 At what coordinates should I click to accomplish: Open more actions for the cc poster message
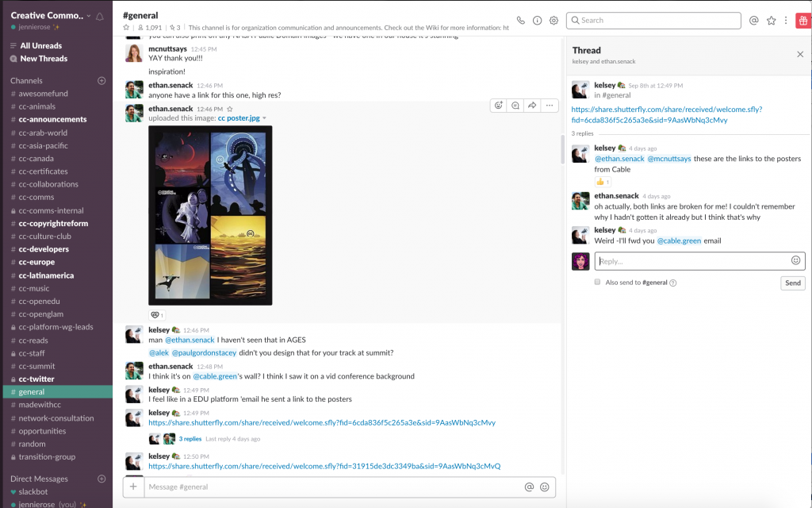[x=549, y=105]
